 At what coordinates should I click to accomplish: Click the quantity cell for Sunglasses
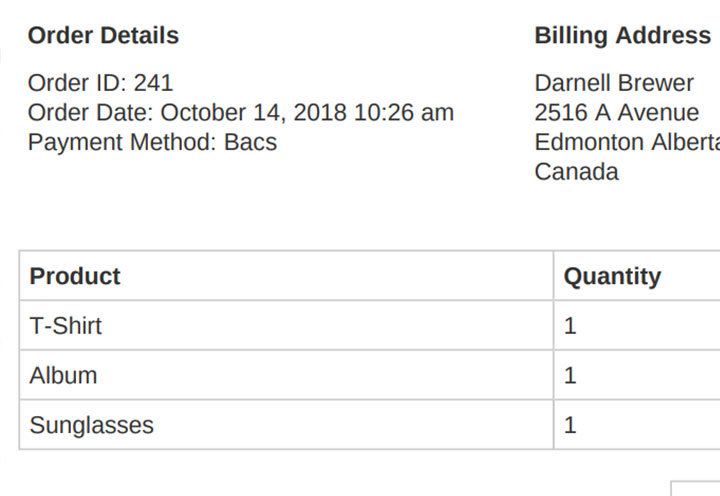click(637, 425)
